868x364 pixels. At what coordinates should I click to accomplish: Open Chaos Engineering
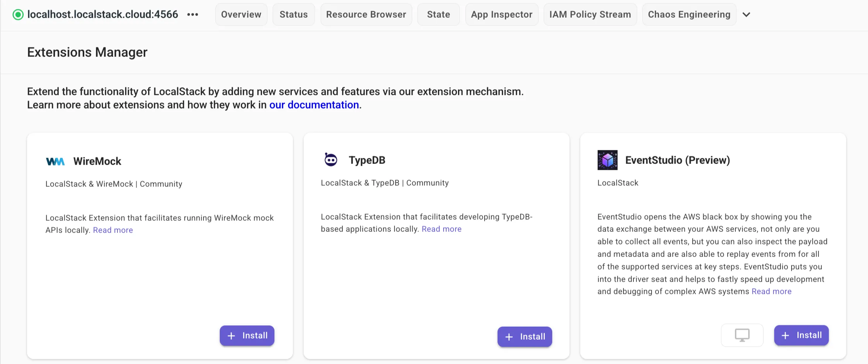688,14
